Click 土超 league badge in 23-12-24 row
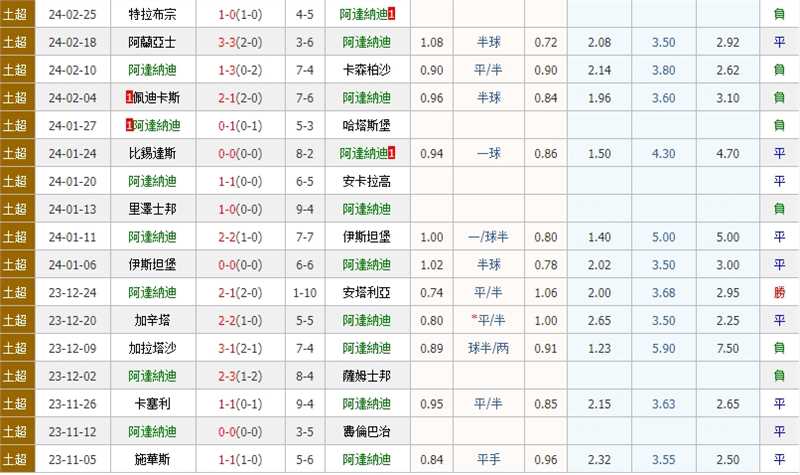Viewport: 800px width, 475px height. click(x=15, y=292)
